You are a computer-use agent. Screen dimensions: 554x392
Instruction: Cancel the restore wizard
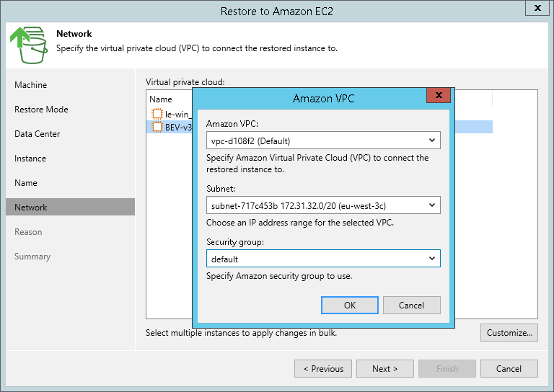pyautogui.click(x=509, y=369)
